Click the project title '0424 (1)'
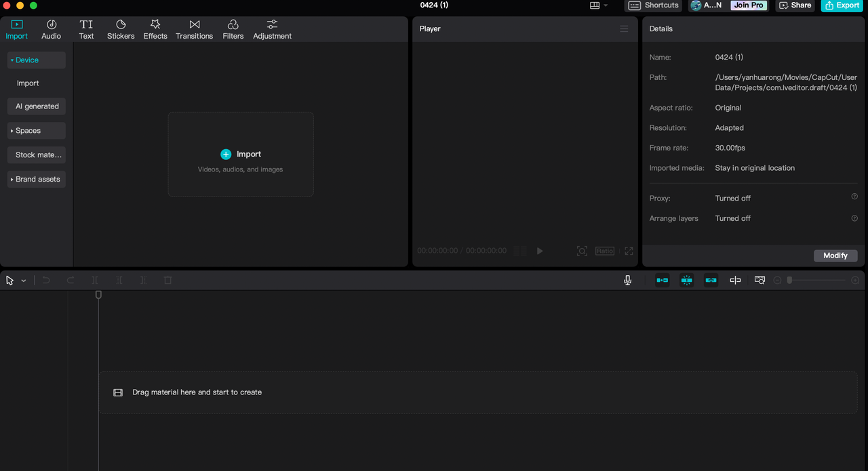The height and width of the screenshot is (471, 868). tap(434, 5)
